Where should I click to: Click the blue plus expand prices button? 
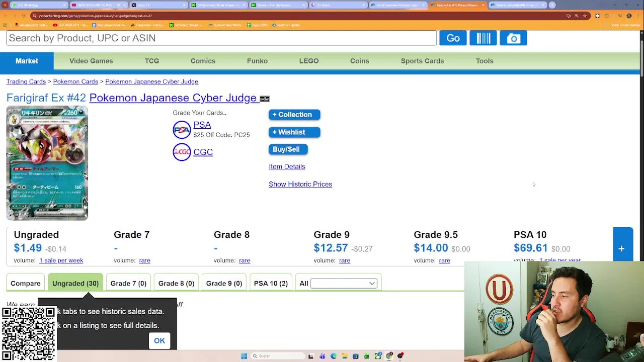(622, 248)
